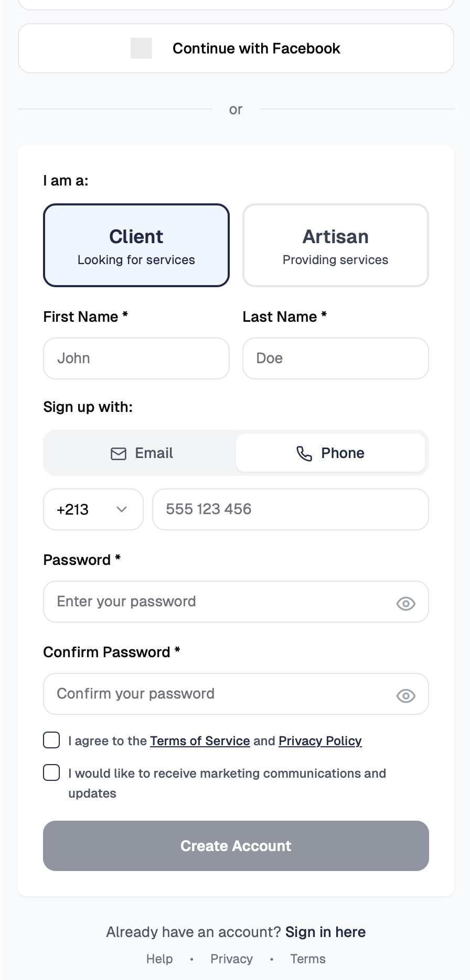This screenshot has height=980, width=470.
Task: Check the Terms of Service agreement box
Action: pyautogui.click(x=51, y=740)
